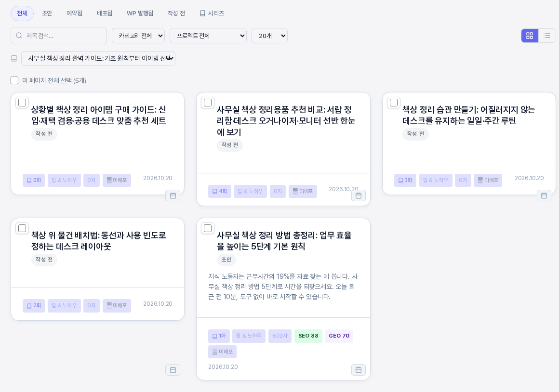Click 작성 전 status on 책상 정리 습관 card
The image size is (559, 392).
416,134
